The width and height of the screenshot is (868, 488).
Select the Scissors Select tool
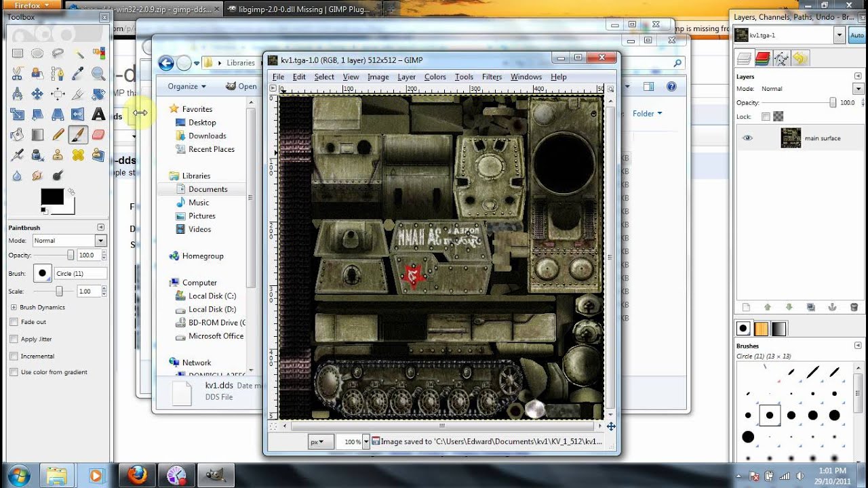17,73
